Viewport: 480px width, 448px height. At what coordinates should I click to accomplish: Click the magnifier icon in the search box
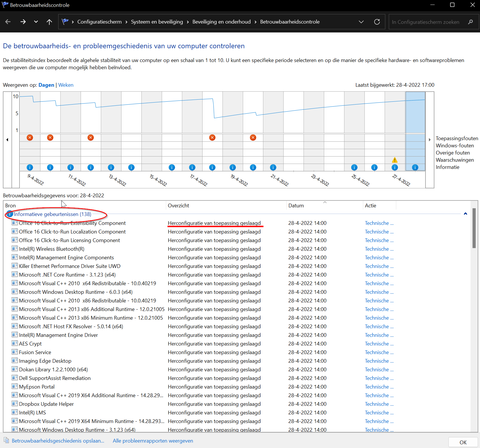pos(470,22)
